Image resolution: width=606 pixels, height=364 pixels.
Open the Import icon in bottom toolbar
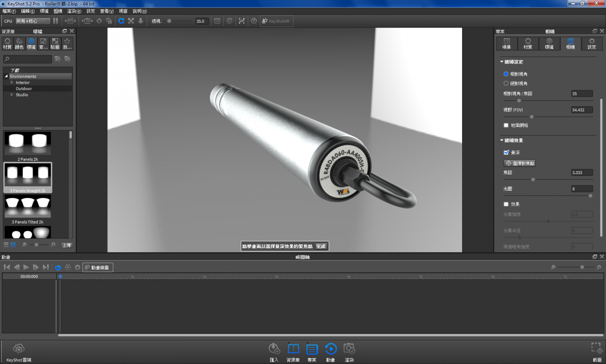point(274,349)
